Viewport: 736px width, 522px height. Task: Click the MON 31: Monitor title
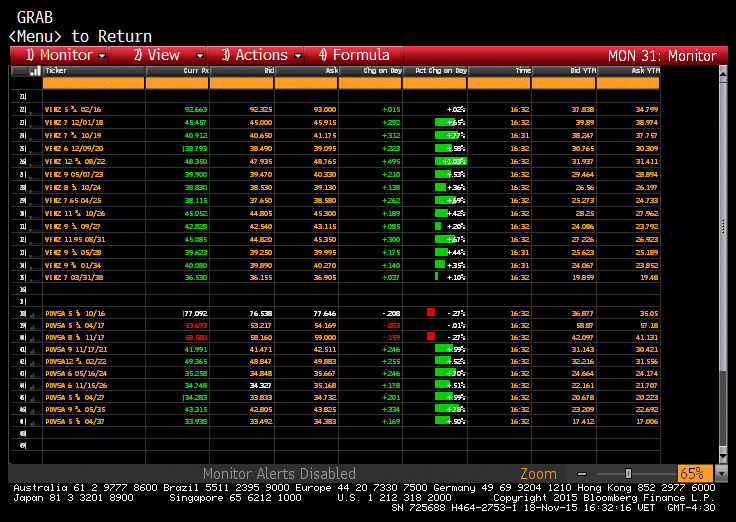click(662, 56)
